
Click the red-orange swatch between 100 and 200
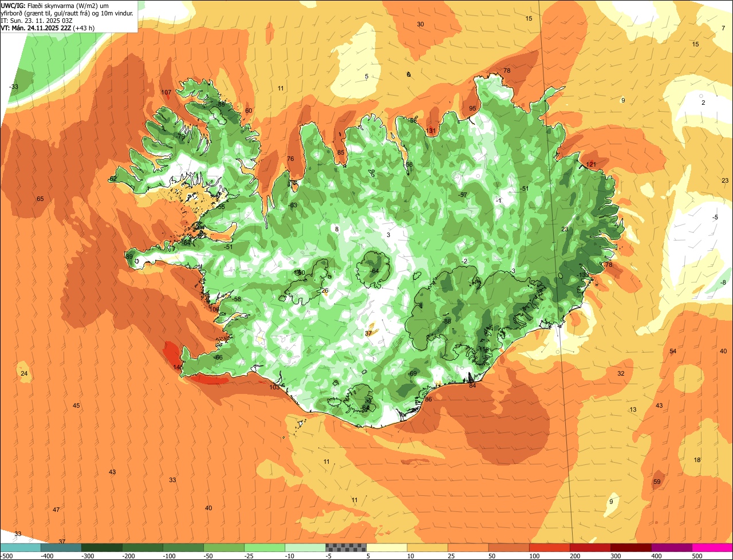[x=549, y=547]
